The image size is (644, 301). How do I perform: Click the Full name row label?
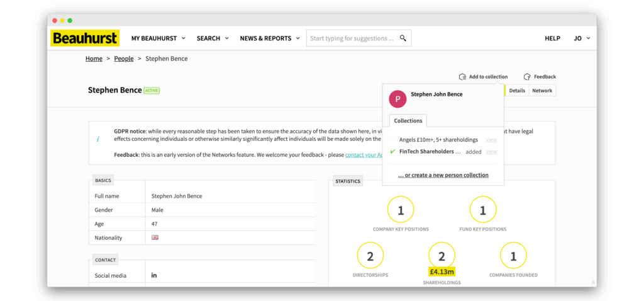click(x=107, y=196)
